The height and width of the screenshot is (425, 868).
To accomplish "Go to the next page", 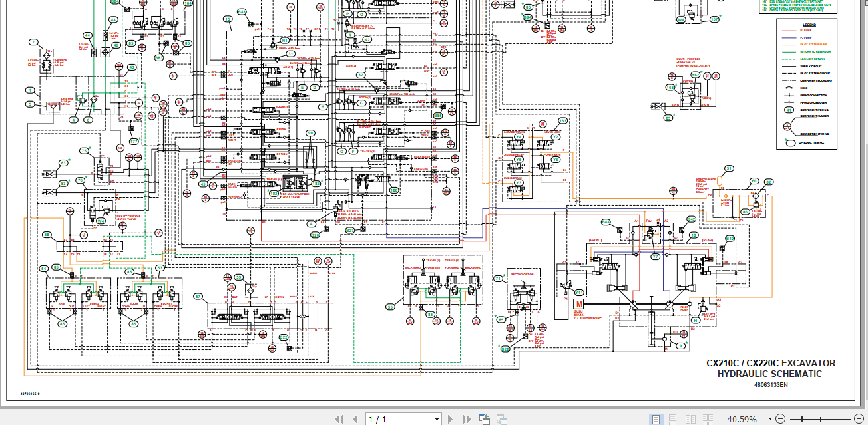I will 451,419.
